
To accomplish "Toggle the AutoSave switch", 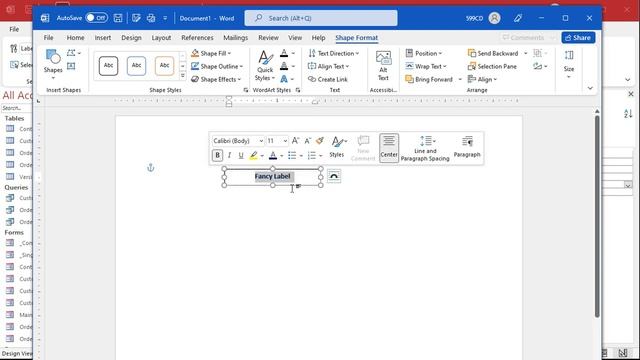I will point(96,18).
